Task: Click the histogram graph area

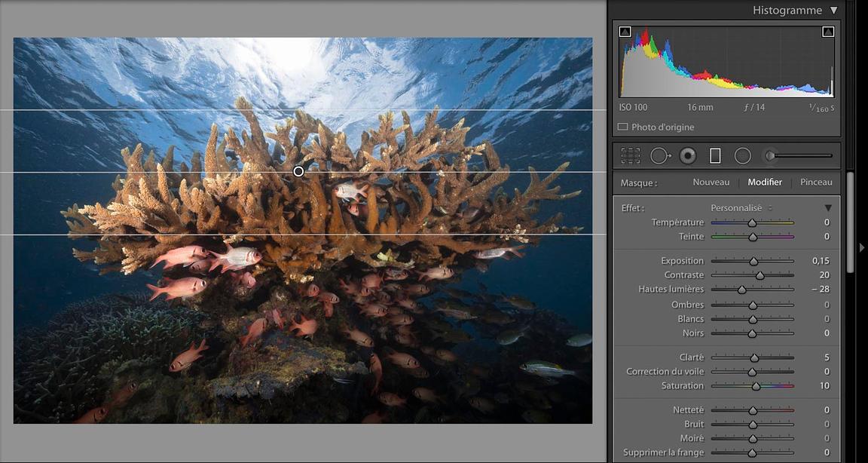Action: tap(726, 62)
